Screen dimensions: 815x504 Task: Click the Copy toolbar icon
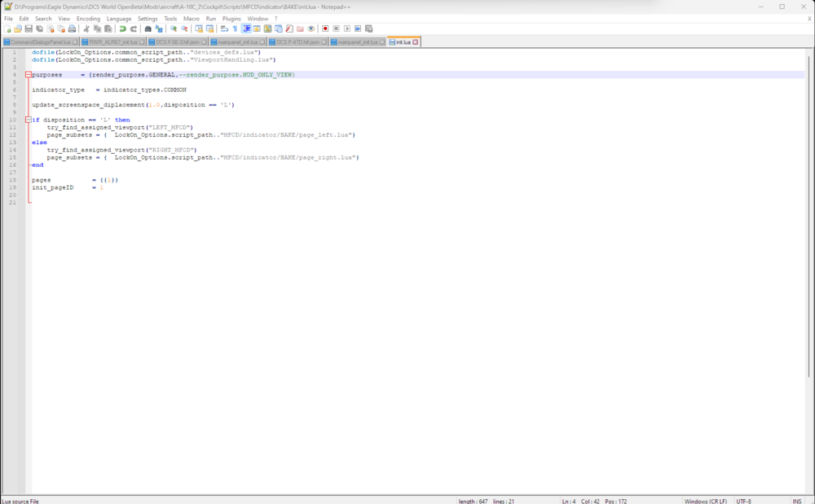click(x=97, y=28)
